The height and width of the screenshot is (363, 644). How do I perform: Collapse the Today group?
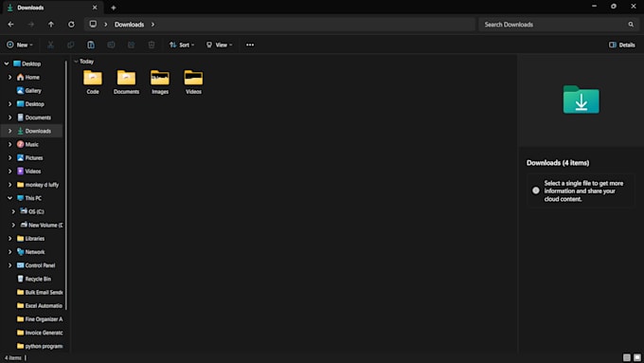(x=76, y=62)
